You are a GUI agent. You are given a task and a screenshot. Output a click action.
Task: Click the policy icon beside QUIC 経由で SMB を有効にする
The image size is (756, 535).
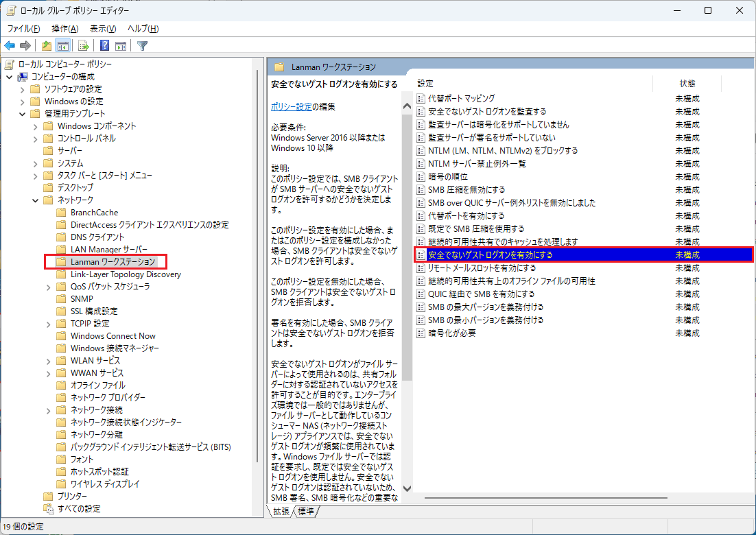click(421, 294)
